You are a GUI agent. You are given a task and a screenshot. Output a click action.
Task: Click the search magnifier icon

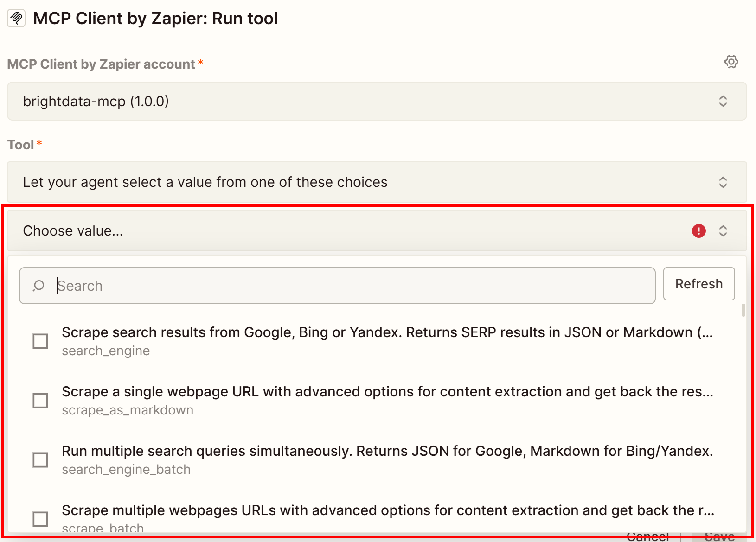point(38,286)
